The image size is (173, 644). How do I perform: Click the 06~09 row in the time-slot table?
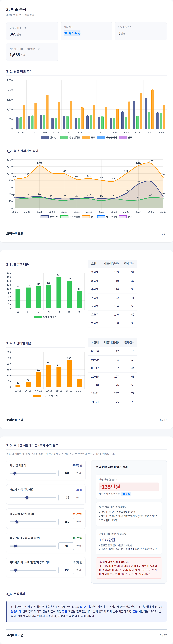pos(113,360)
